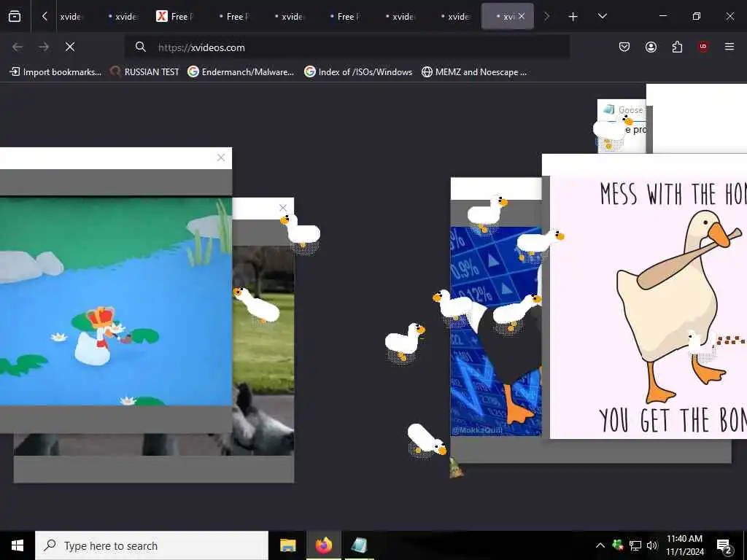Open the MEMZ and Noescape ... bookmark

click(474, 72)
